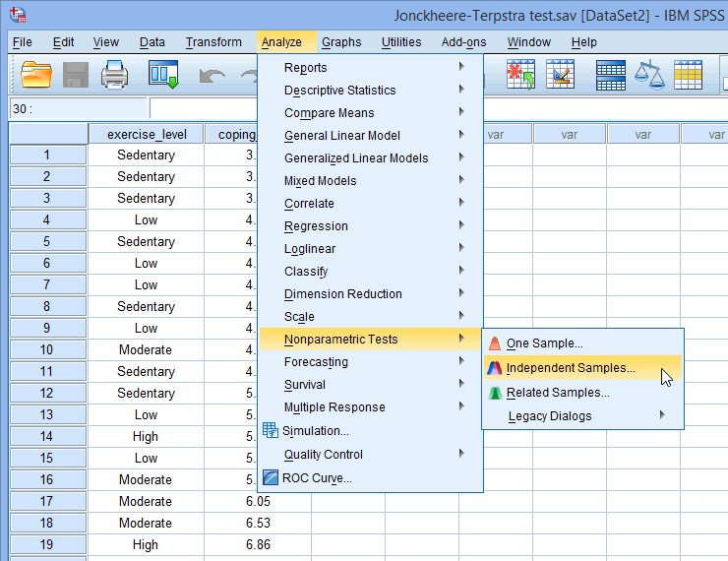Click the One Sample orange curve icon
The height and width of the screenshot is (561, 728).
[495, 343]
